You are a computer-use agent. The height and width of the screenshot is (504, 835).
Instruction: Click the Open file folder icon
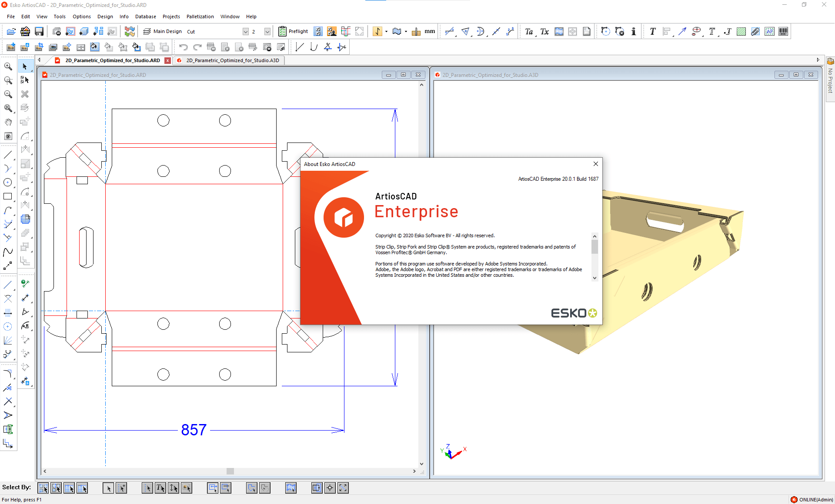[11, 31]
